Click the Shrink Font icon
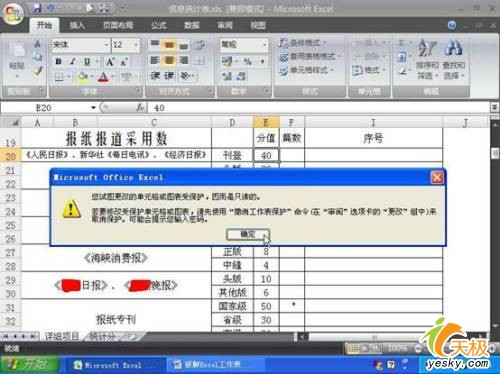The image size is (500, 374). click(124, 62)
